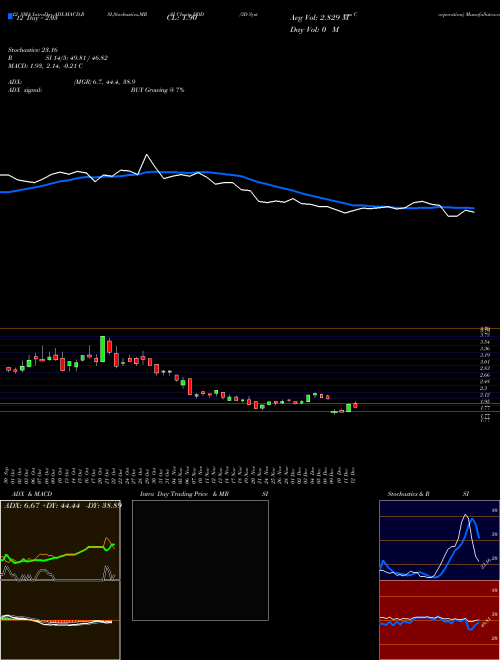The width and height of the screenshot is (500, 660).
Task: Select the 'Stochastics: 23.16' value
Action: [x=33, y=50]
